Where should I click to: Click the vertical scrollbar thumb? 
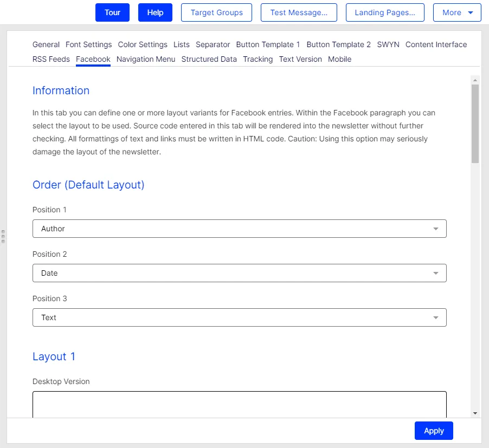click(475, 124)
